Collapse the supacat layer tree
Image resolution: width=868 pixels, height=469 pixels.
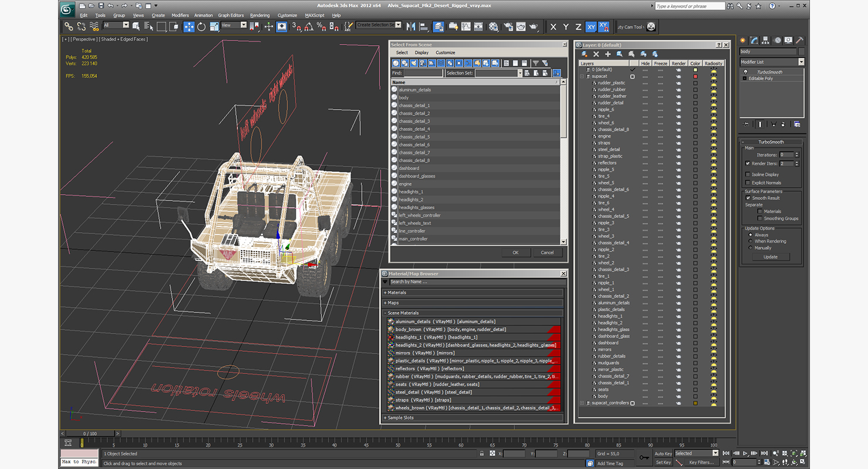pyautogui.click(x=582, y=76)
